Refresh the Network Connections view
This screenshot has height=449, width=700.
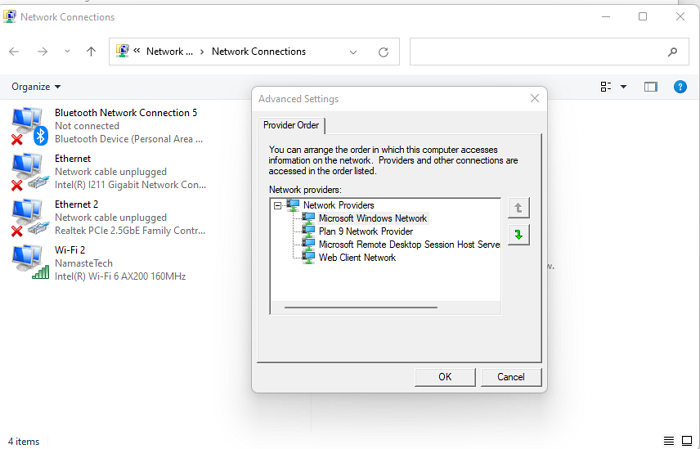coord(383,52)
